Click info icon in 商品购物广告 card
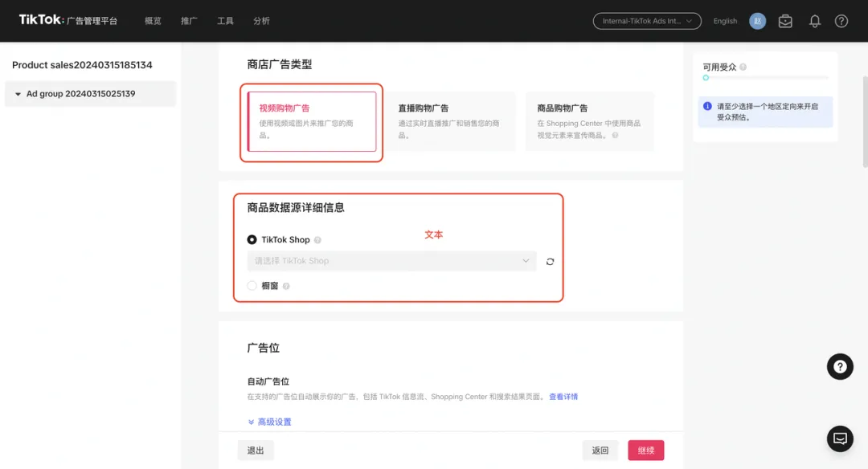Image resolution: width=868 pixels, height=469 pixels. tap(615, 135)
